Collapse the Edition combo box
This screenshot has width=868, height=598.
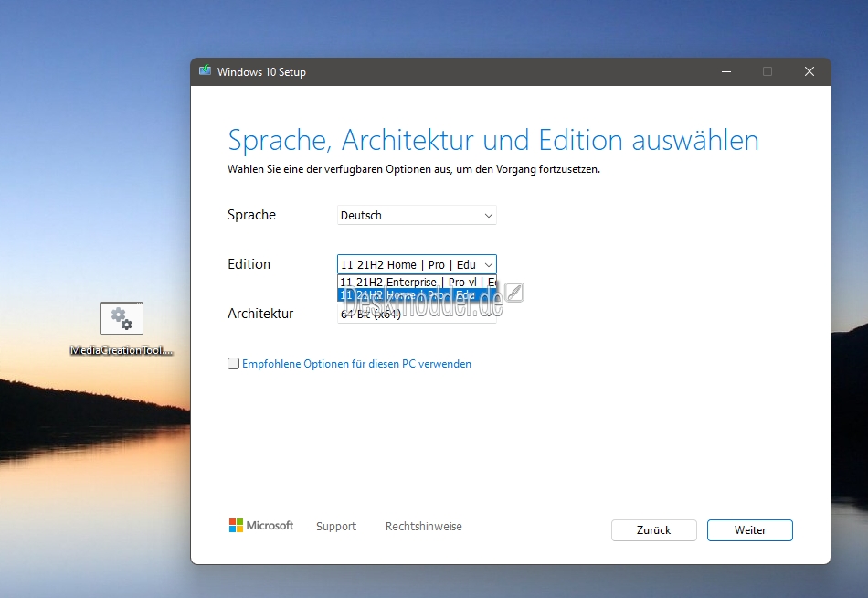[x=417, y=264]
